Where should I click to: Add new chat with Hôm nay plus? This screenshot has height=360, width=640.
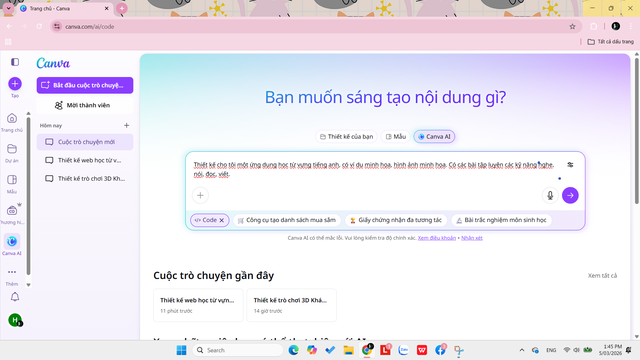[x=127, y=125]
